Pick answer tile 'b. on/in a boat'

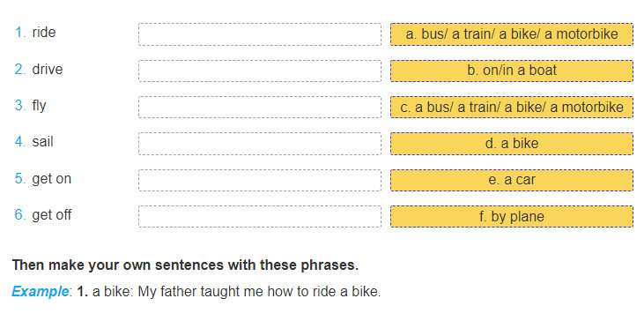point(511,71)
